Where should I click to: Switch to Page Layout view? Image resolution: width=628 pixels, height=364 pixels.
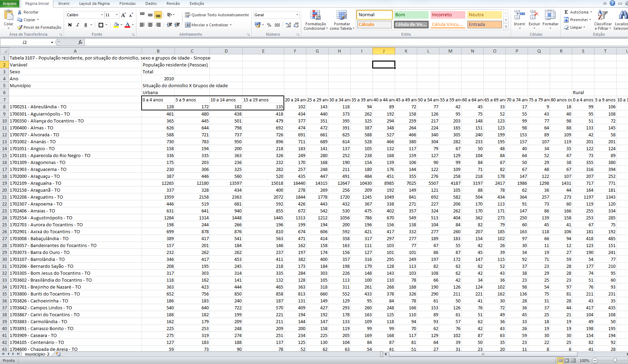pyautogui.click(x=567, y=361)
